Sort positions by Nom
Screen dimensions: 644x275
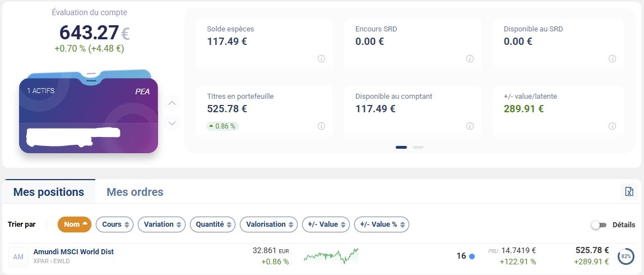point(75,224)
